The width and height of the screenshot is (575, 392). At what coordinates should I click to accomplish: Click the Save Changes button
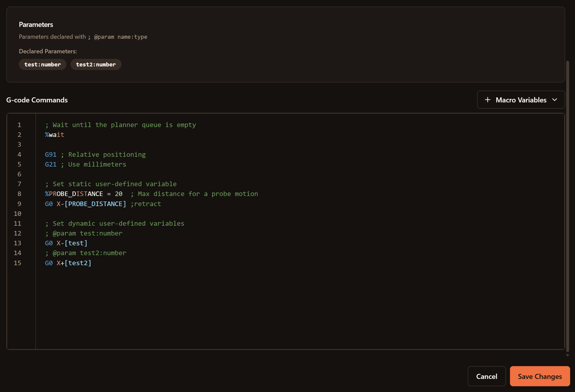(540, 376)
